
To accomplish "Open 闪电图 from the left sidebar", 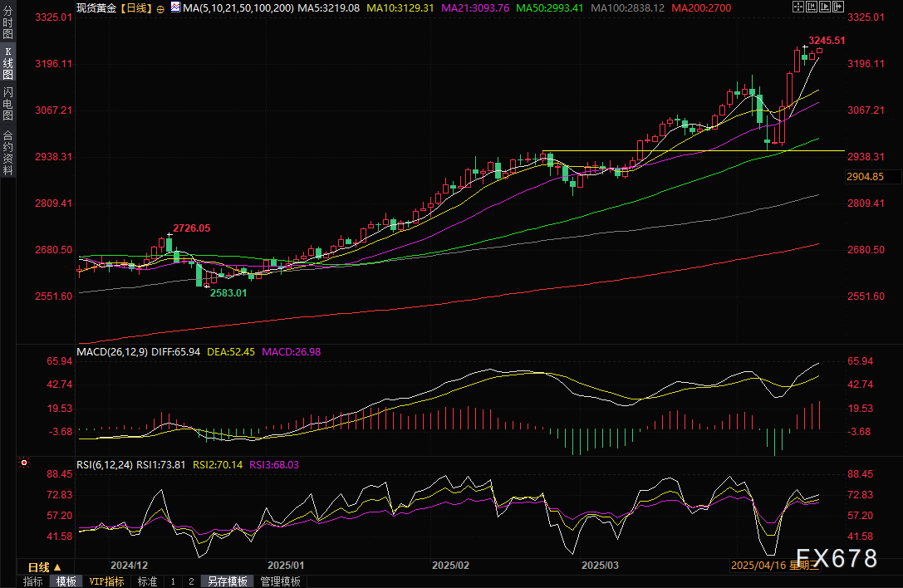I will pyautogui.click(x=7, y=105).
